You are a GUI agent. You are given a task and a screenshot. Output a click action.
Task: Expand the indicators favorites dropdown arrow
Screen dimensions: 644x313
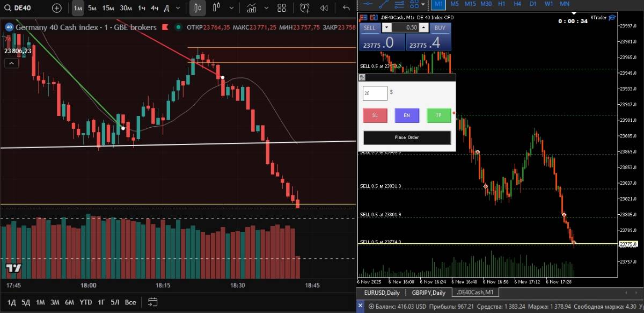coord(266,8)
